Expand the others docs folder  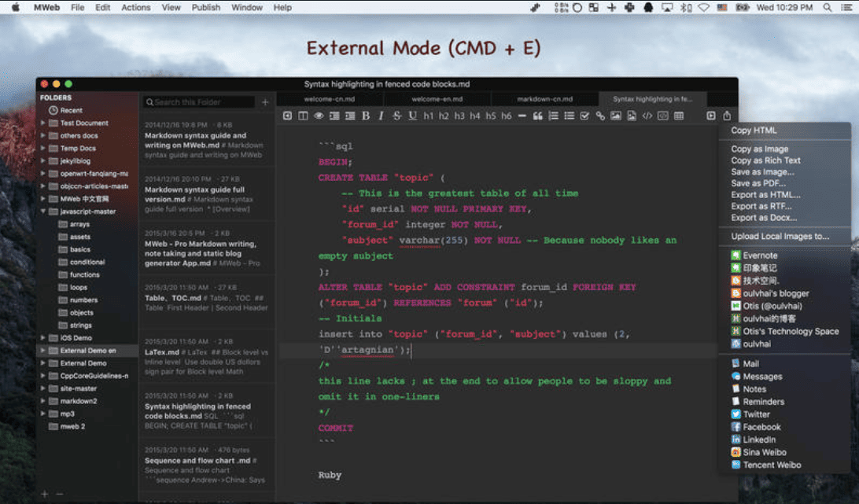[42, 136]
